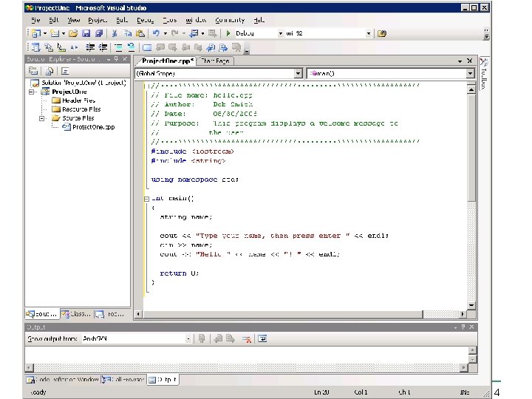Click the editor horizontal scrollbar thumb
The height and width of the screenshot is (399, 532).
[x=283, y=314]
